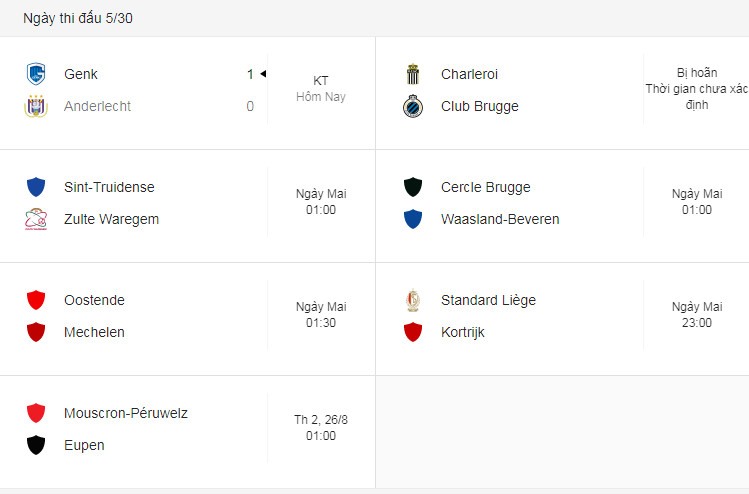This screenshot has height=494, width=749.
Task: Click the Anderlecht club crest icon
Action: point(36,106)
